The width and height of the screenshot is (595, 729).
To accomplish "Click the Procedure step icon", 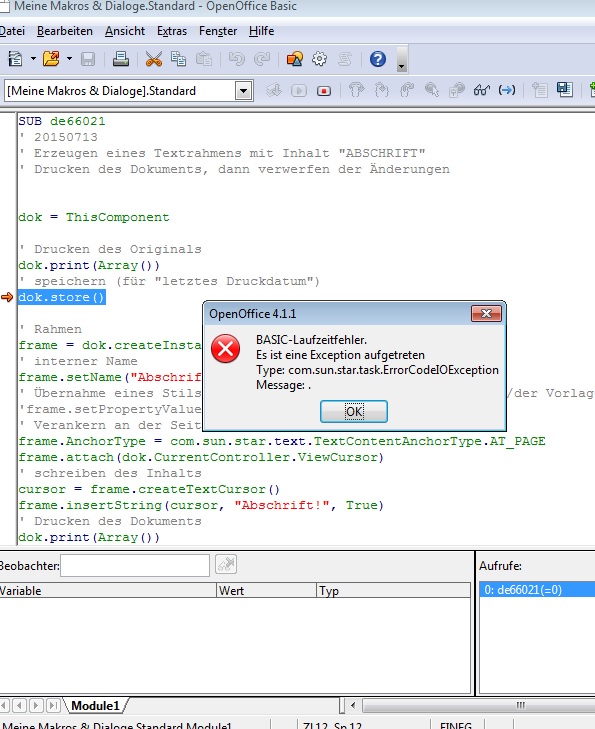I will pos(357,90).
